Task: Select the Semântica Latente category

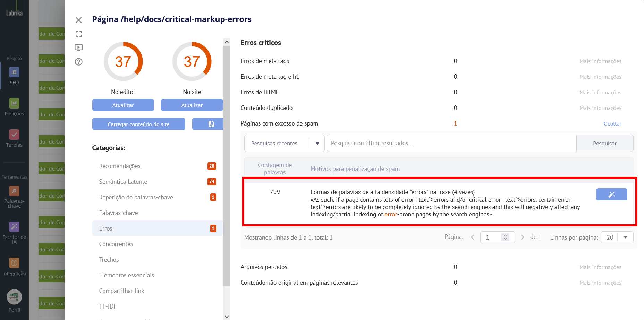Action: [x=123, y=182]
